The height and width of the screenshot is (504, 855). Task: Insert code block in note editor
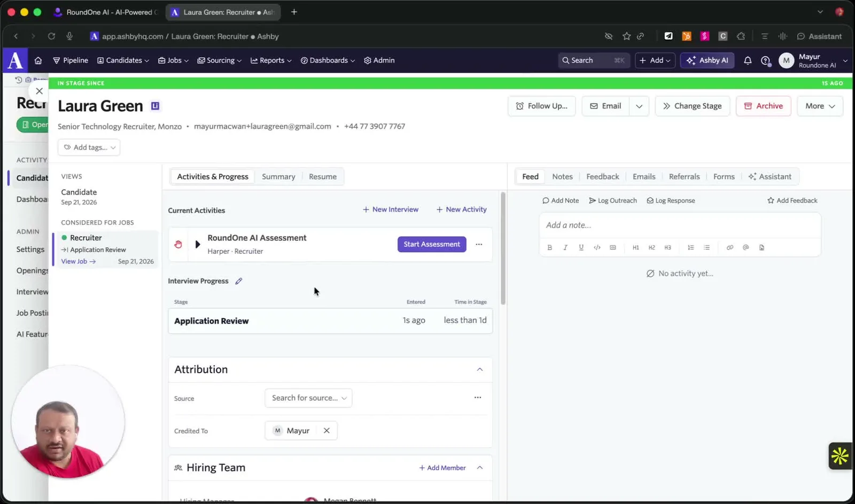tap(613, 247)
